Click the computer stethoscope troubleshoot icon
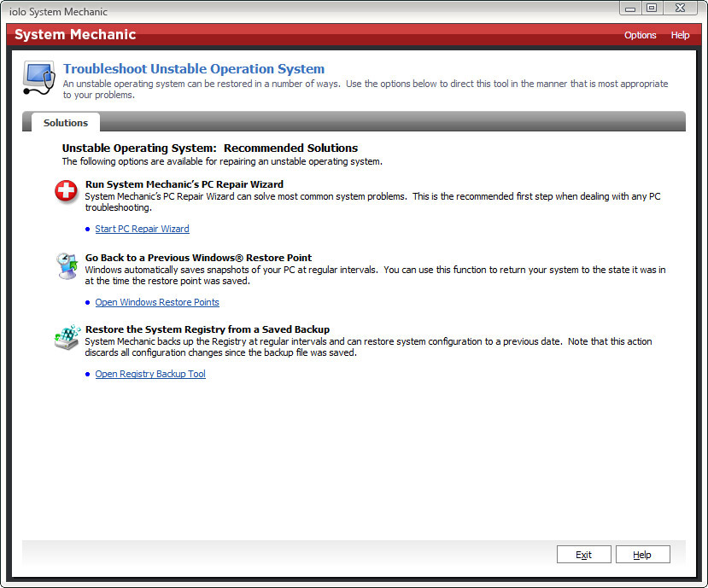The height and width of the screenshot is (588, 708). point(39,78)
